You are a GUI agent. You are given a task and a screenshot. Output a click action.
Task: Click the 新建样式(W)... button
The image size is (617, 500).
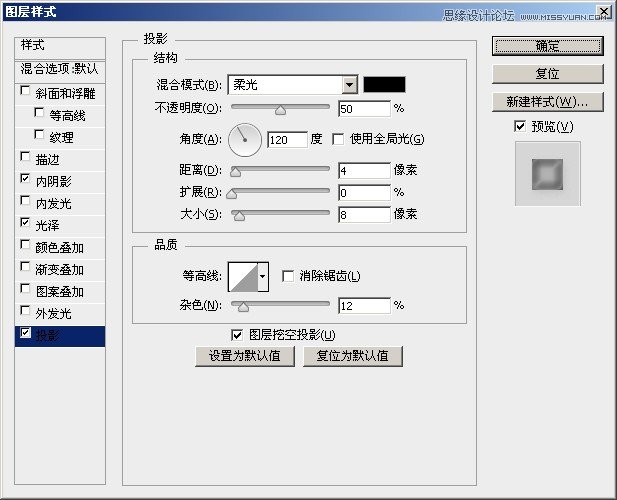coord(547,102)
